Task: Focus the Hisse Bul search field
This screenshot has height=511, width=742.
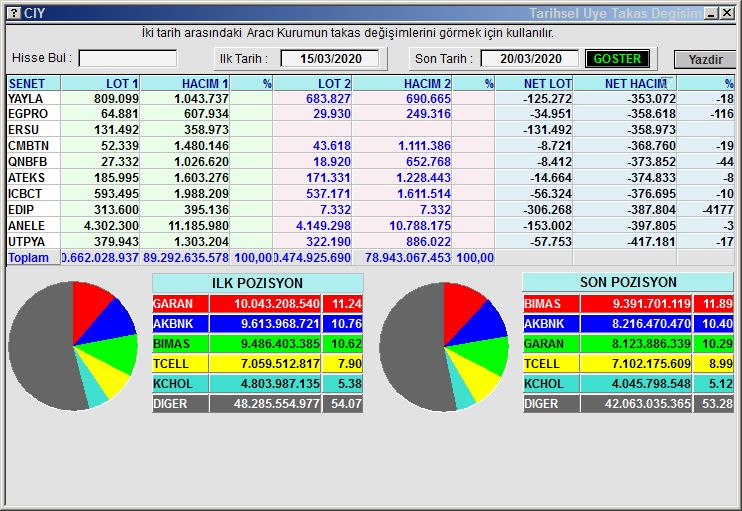Action: (x=128, y=59)
